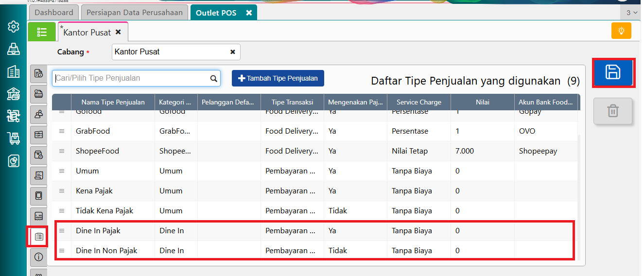Click the Umum name cell above Kena Pajak
The image size is (644, 276).
113,171
